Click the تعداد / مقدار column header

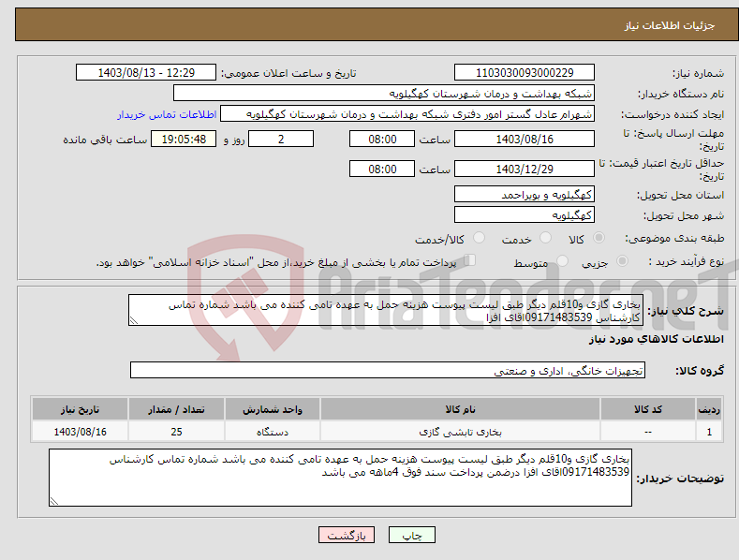click(176, 409)
